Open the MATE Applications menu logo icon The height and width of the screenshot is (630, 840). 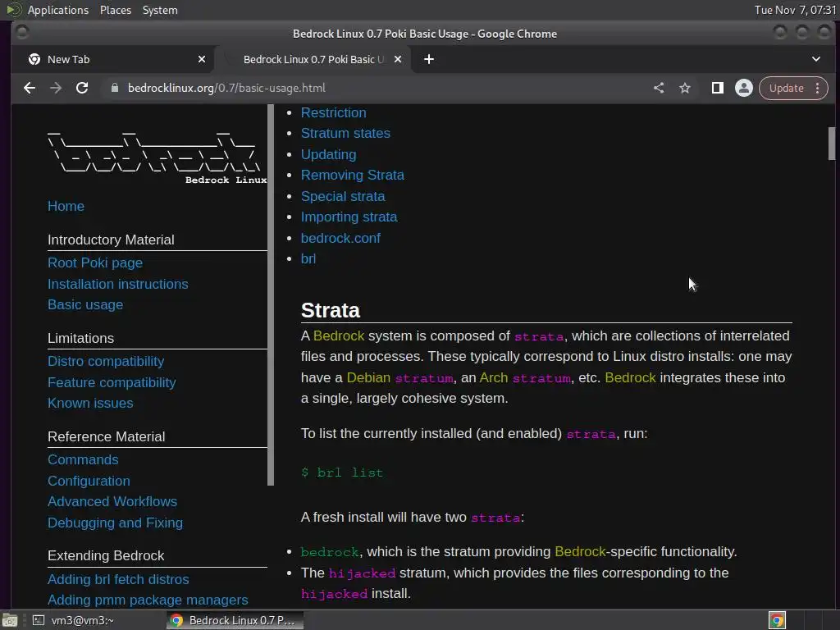click(x=13, y=10)
